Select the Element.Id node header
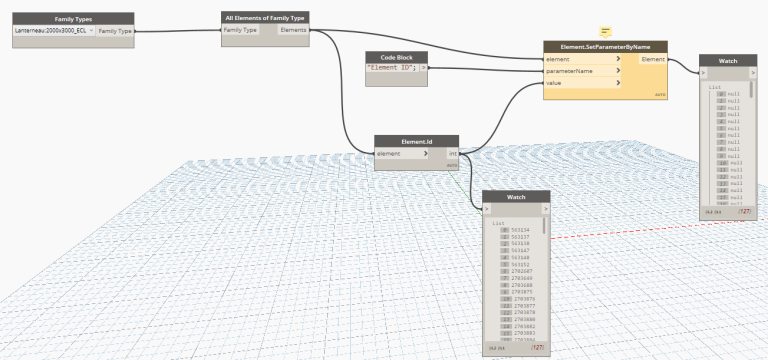Image resolution: width=768 pixels, height=360 pixels. pos(416,142)
